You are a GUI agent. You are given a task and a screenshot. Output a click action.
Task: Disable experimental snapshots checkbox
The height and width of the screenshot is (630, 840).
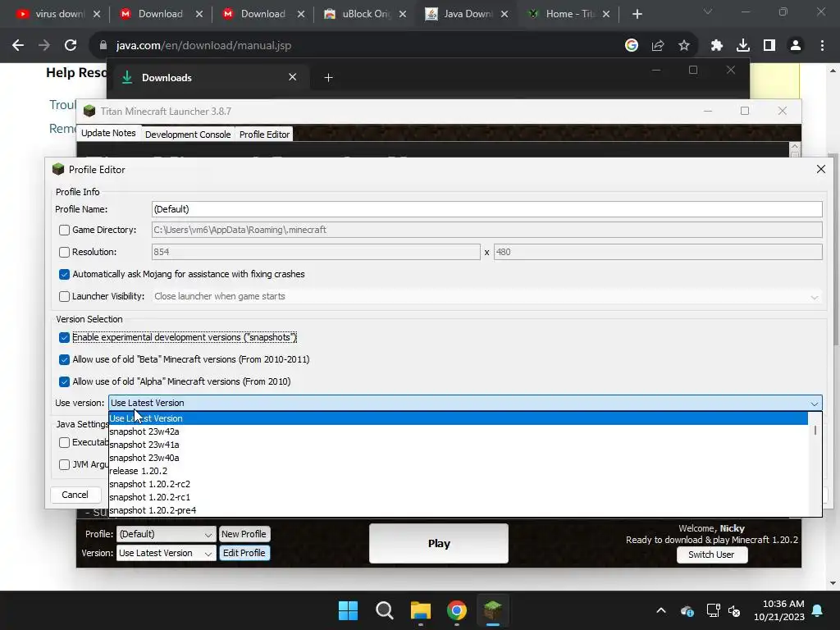[64, 337]
